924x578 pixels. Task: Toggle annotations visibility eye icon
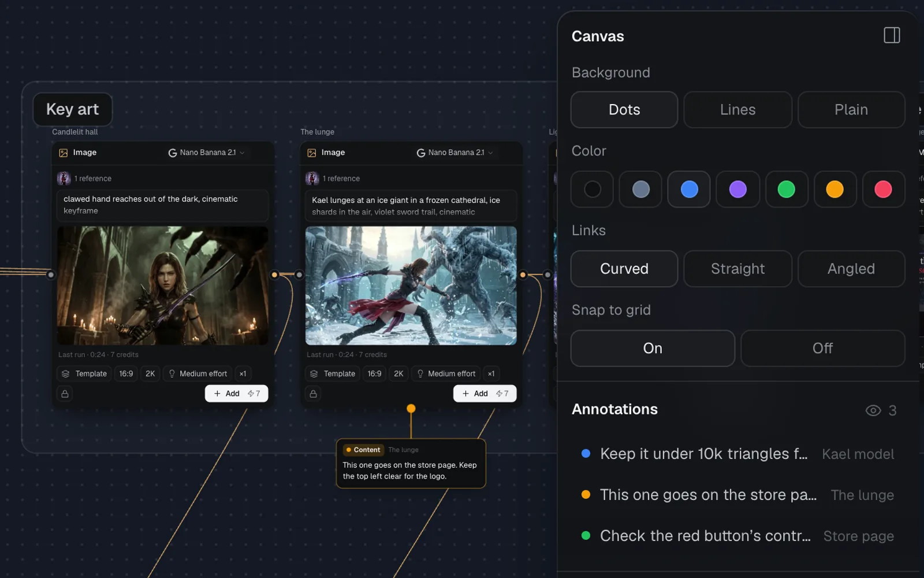873,410
